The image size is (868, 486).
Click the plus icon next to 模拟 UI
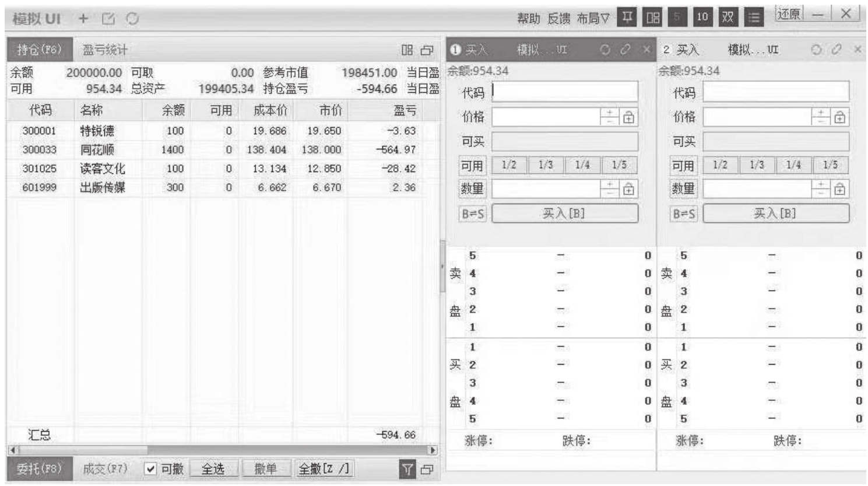point(83,19)
